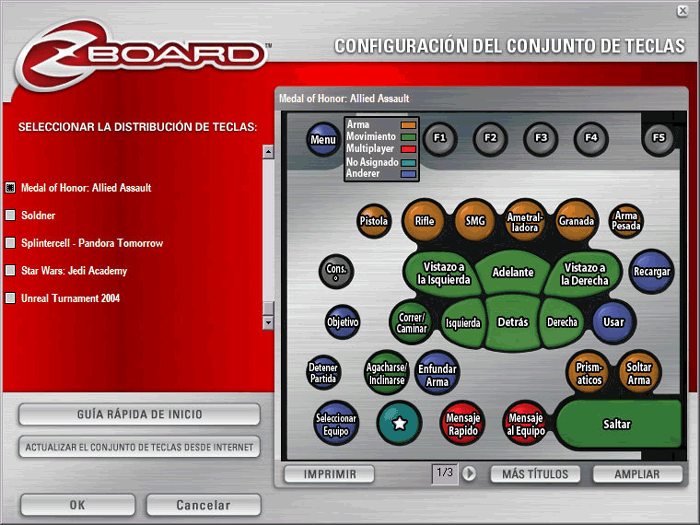Image resolution: width=700 pixels, height=525 pixels.
Task: Click the Anderer blue legend swatch
Action: (x=408, y=174)
